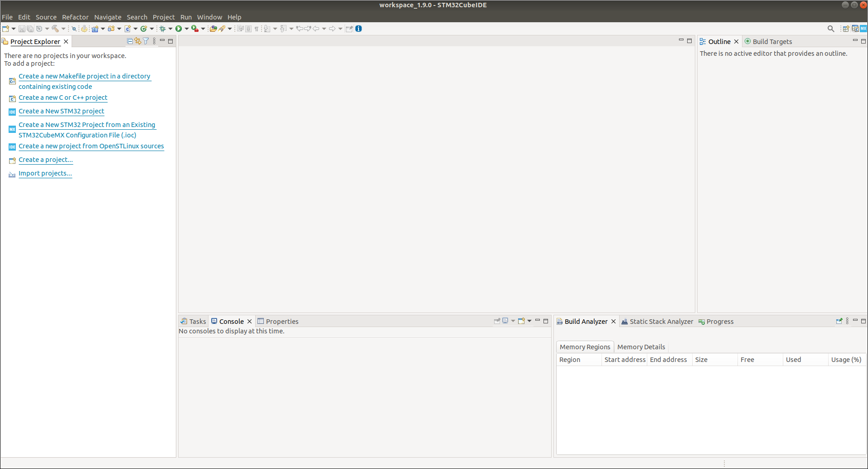The width and height of the screenshot is (868, 469).
Task: Open the Project Explorer filter funnel icon
Action: tap(146, 41)
